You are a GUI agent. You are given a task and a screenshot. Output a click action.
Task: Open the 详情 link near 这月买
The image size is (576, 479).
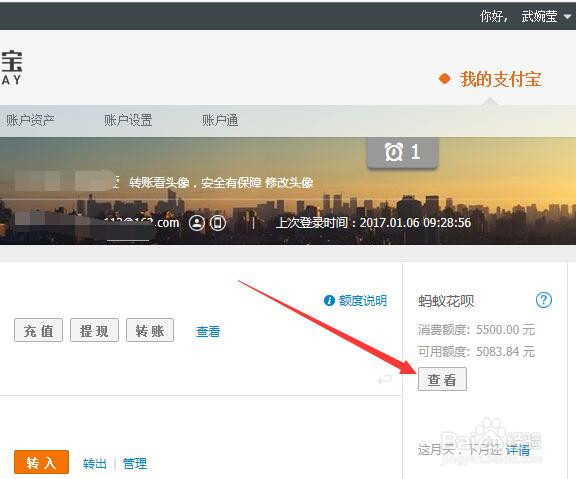tap(518, 450)
